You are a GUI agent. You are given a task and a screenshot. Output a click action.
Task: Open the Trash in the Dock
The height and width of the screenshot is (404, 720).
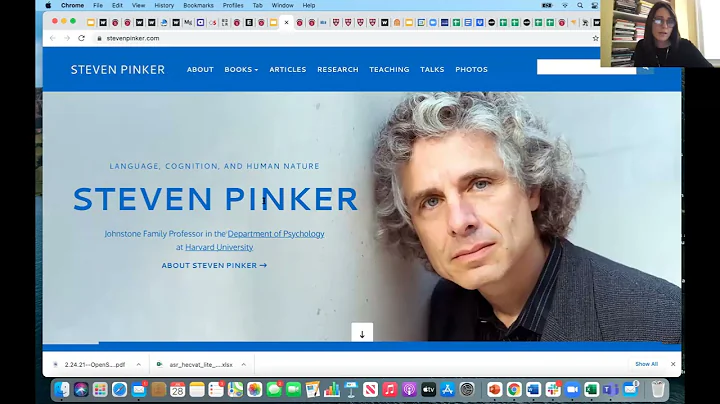coord(658,389)
